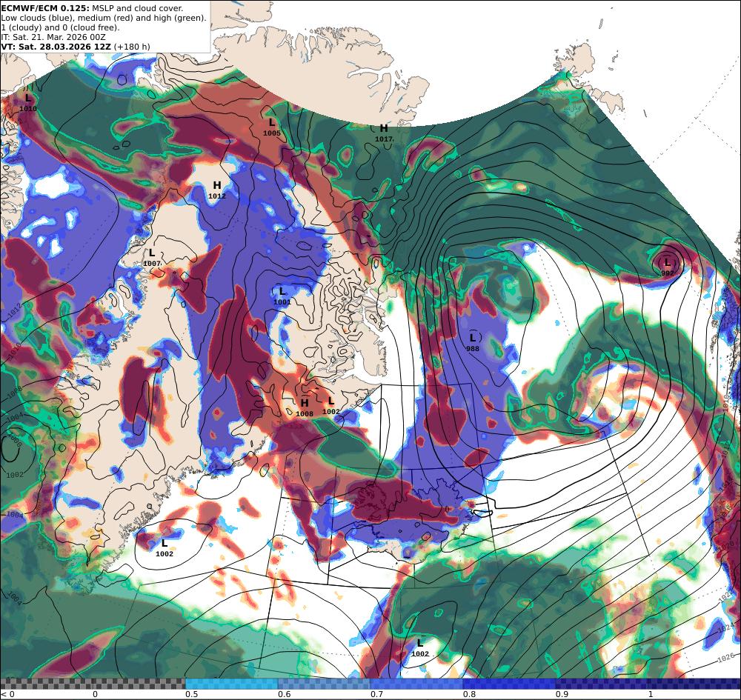Select the L 992 low pressure center
The height and width of the screenshot is (700, 741).
click(668, 267)
